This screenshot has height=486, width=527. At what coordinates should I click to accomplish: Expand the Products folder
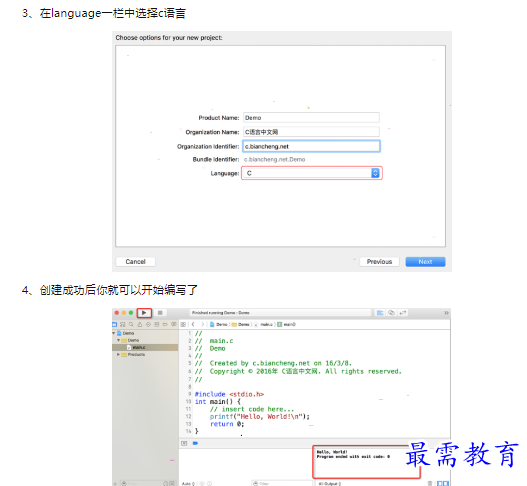(x=118, y=355)
